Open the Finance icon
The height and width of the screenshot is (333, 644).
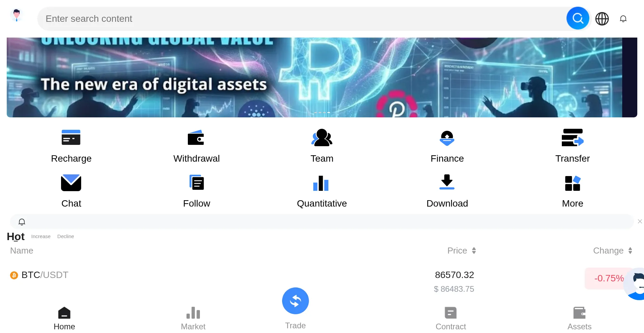(447, 137)
